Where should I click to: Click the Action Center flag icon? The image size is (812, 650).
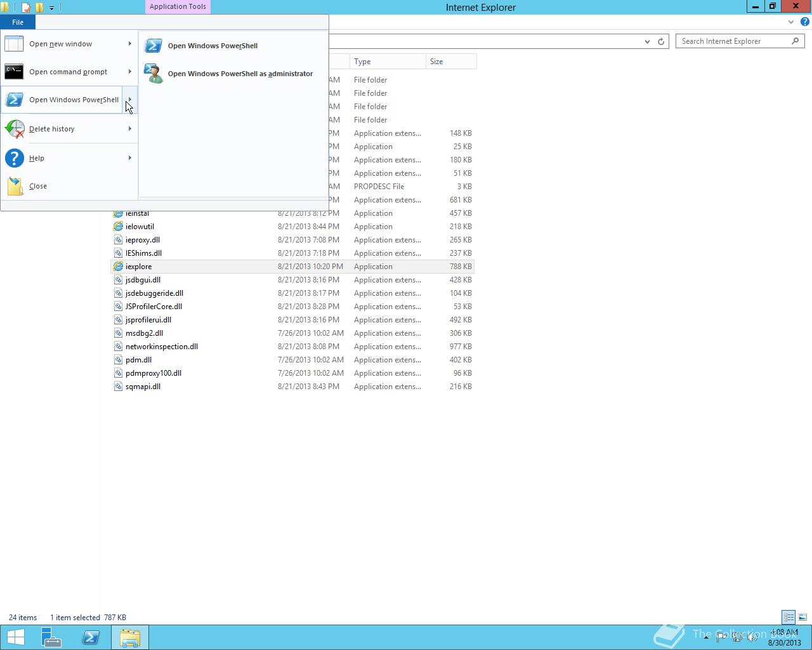721,637
